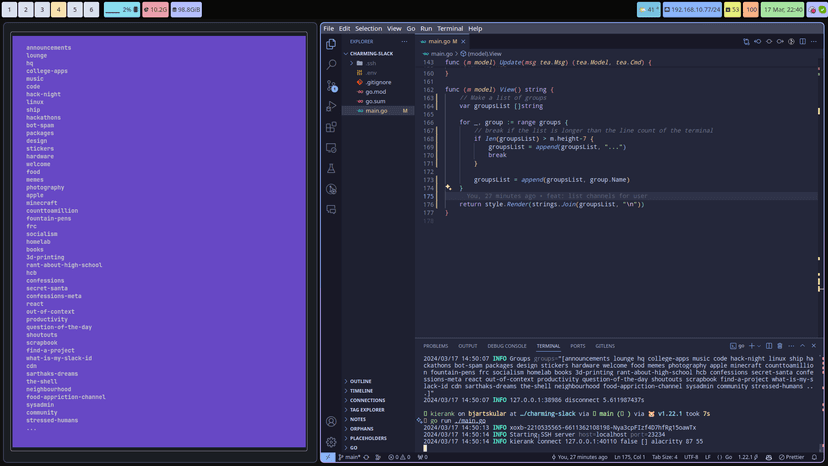Screen dimensions: 828x466
Task: Open the Manage gear icon
Action: [331, 441]
